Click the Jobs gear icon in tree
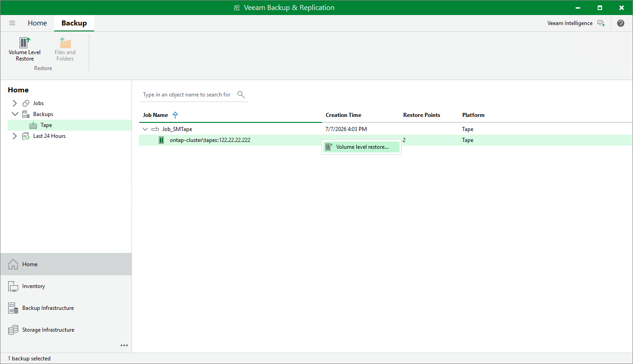Image resolution: width=633 pixels, height=364 pixels. pyautogui.click(x=26, y=103)
